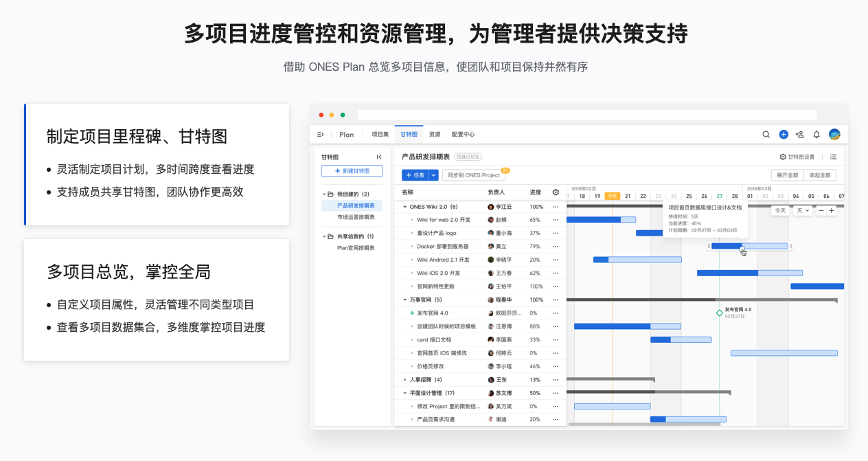Viewport: 868px width, 461px height.
Task: Click task name 创建团队时候的项目模板
Action: [446, 326]
